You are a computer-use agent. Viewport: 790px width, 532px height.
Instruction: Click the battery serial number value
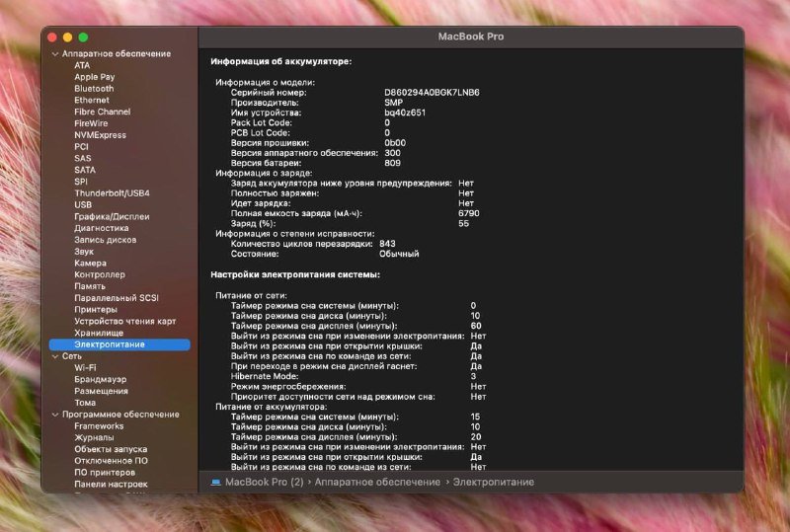(432, 92)
